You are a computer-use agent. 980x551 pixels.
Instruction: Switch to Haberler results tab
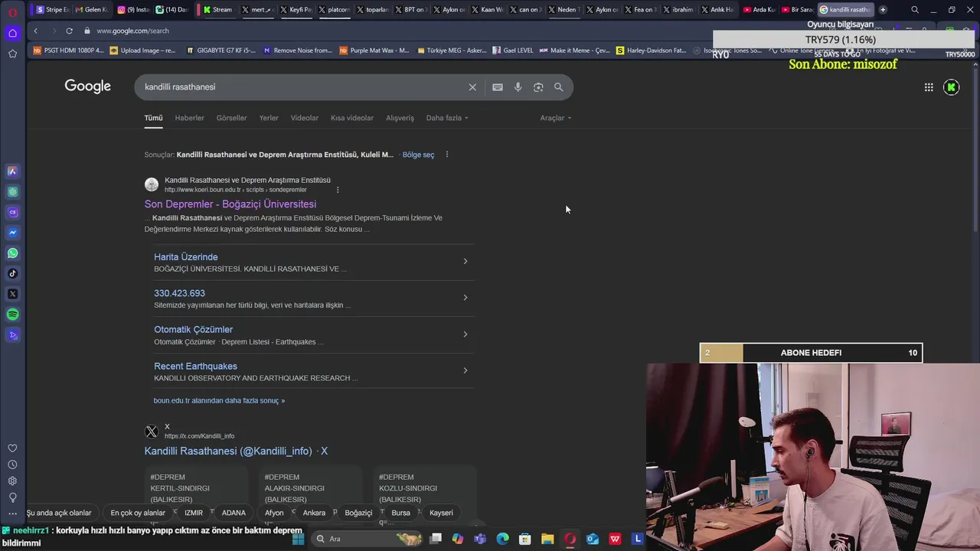(189, 118)
